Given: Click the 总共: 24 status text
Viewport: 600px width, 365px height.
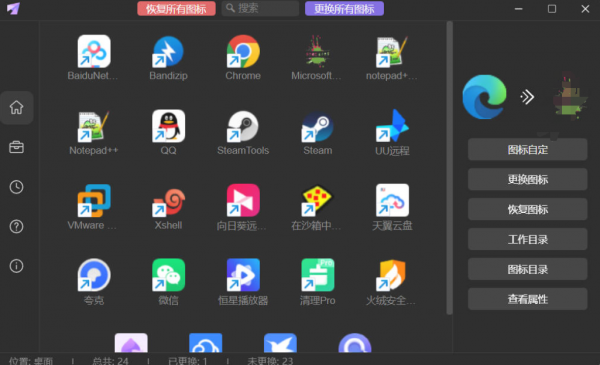Looking at the screenshot, I should pyautogui.click(x=111, y=361).
